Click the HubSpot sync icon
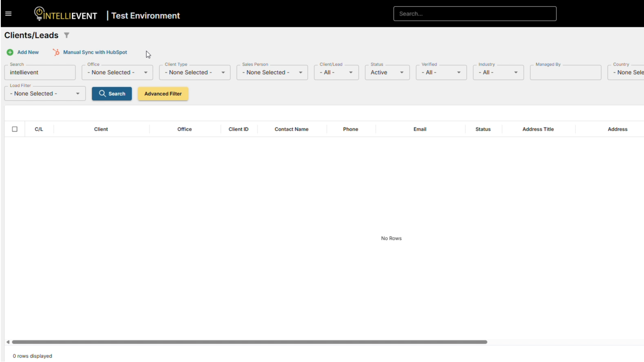The image size is (644, 362). [56, 52]
